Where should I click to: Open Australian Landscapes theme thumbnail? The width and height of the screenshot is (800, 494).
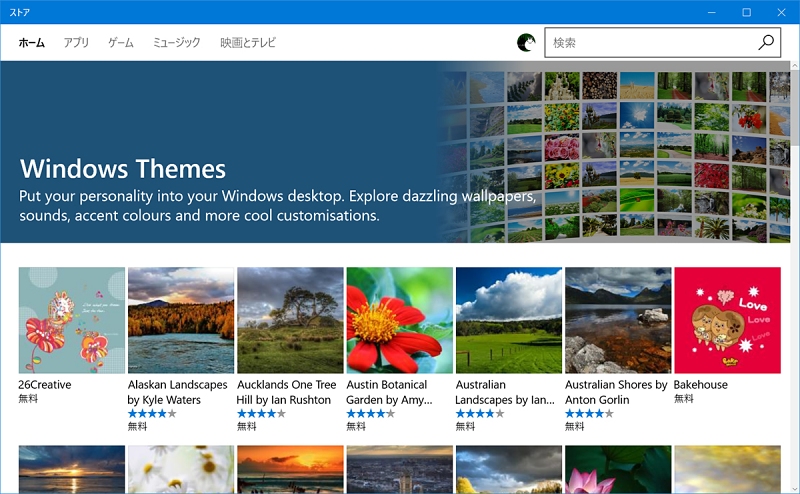pyautogui.click(x=509, y=320)
